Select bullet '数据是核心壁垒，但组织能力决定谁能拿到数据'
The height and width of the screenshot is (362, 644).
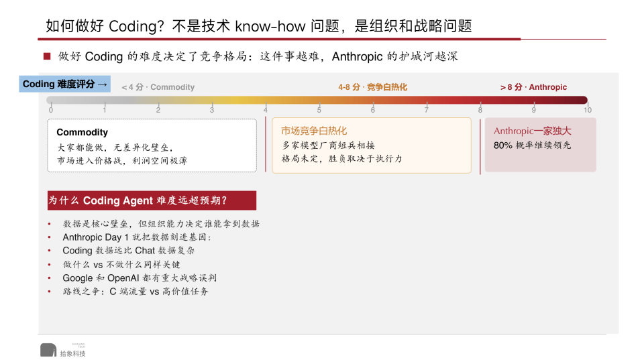point(161,224)
